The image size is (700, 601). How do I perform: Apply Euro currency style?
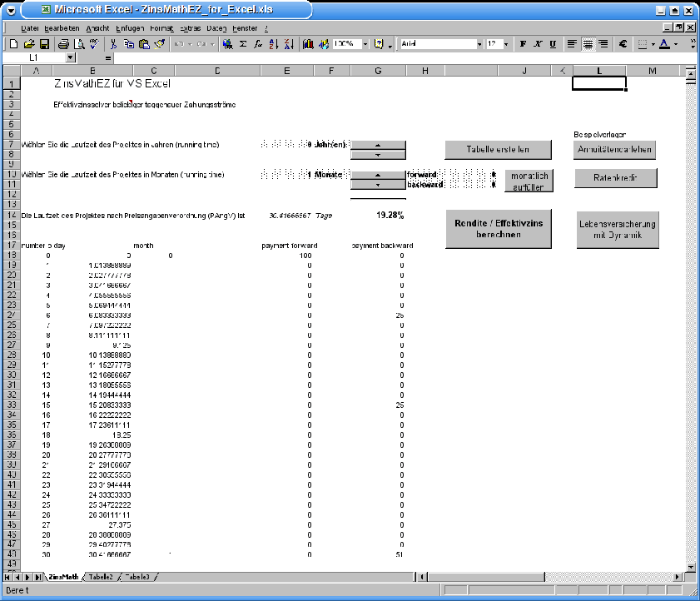pos(623,44)
